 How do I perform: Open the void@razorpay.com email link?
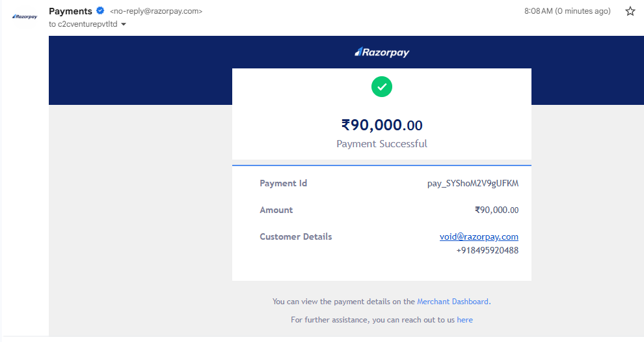(479, 236)
